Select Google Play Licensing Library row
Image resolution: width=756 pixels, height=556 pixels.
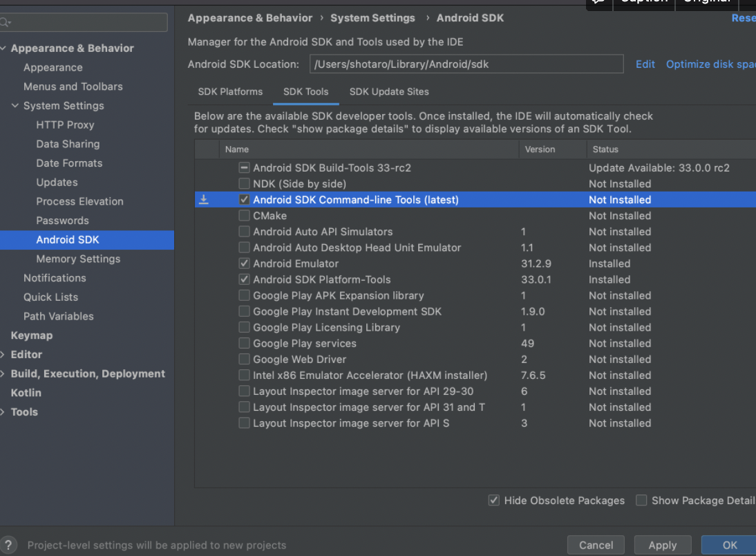pos(475,327)
